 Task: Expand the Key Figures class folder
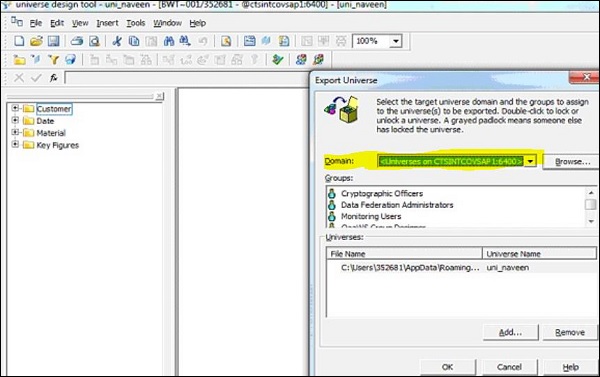pos(15,144)
